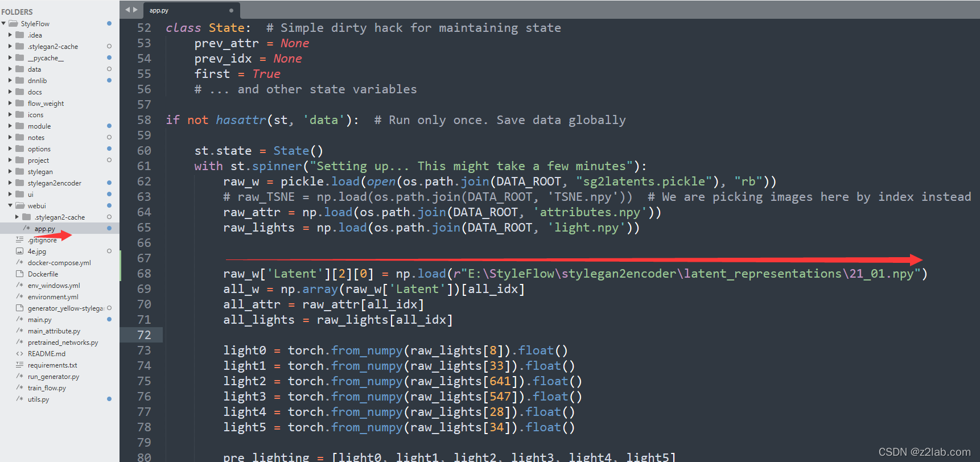Click the requirements.txt file icon

click(20, 365)
